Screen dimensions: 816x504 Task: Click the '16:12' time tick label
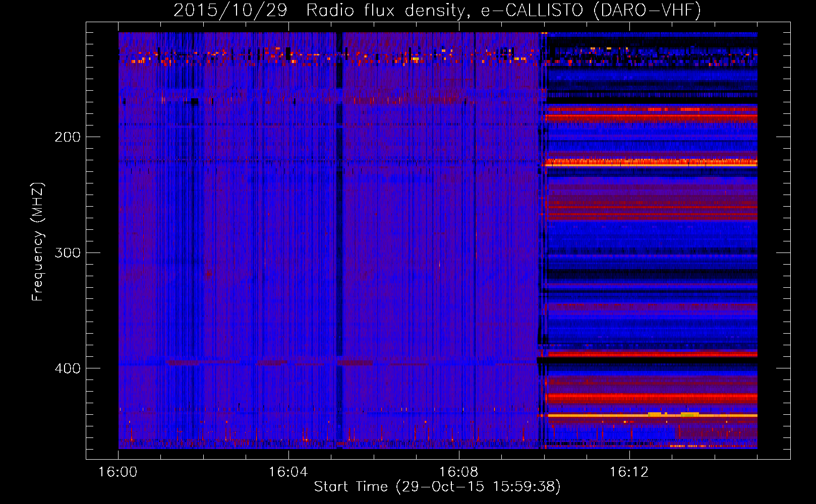[x=629, y=472]
